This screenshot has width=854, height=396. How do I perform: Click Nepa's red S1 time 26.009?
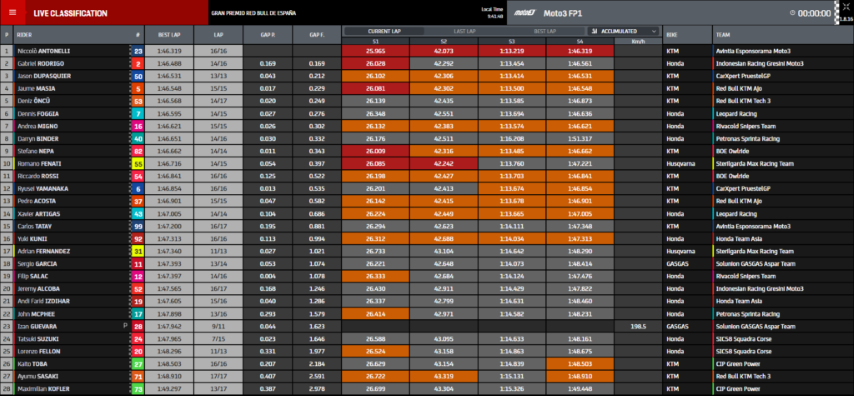tap(376, 151)
